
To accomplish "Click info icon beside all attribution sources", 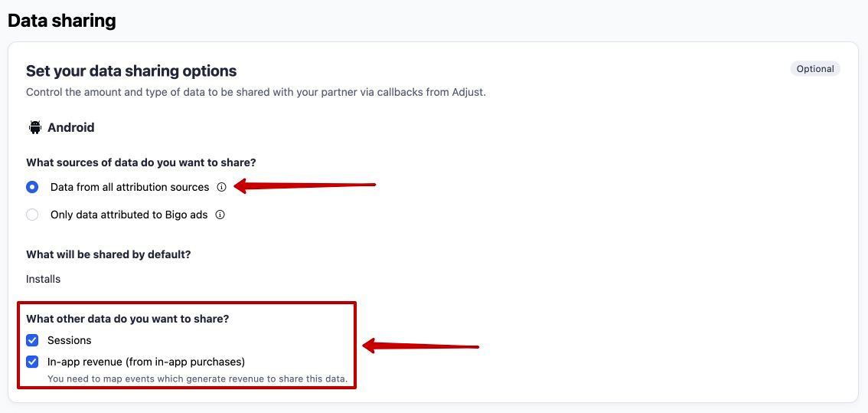I will (x=221, y=188).
